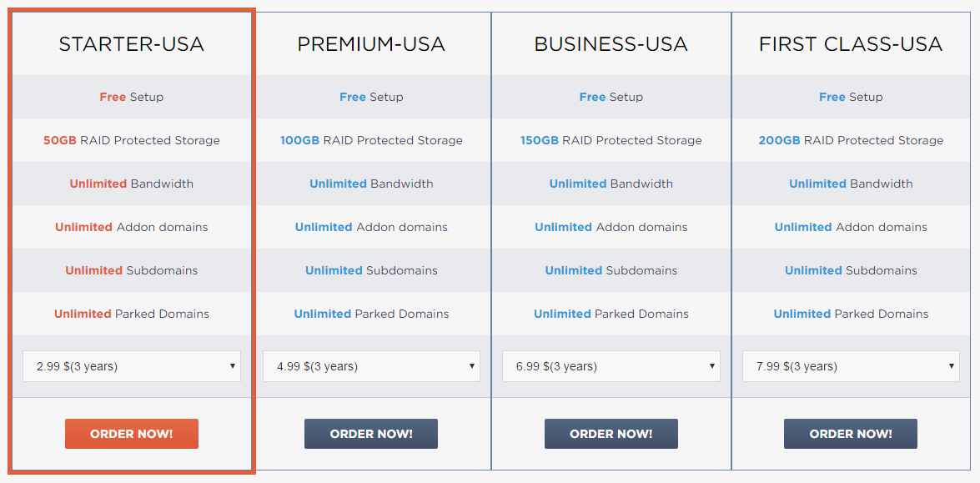Click Unlimited Bandwidth in Premium-USA column
The width and height of the screenshot is (980, 483).
point(371,184)
